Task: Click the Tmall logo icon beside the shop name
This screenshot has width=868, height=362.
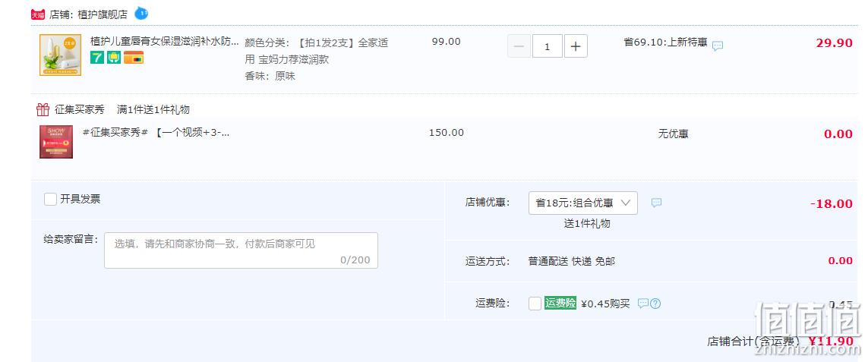Action: coord(38,14)
